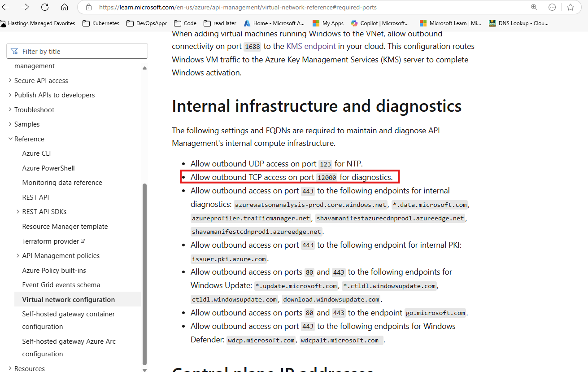The image size is (588, 372).
Task: Add the page to favorites via the star
Action: pos(570,7)
